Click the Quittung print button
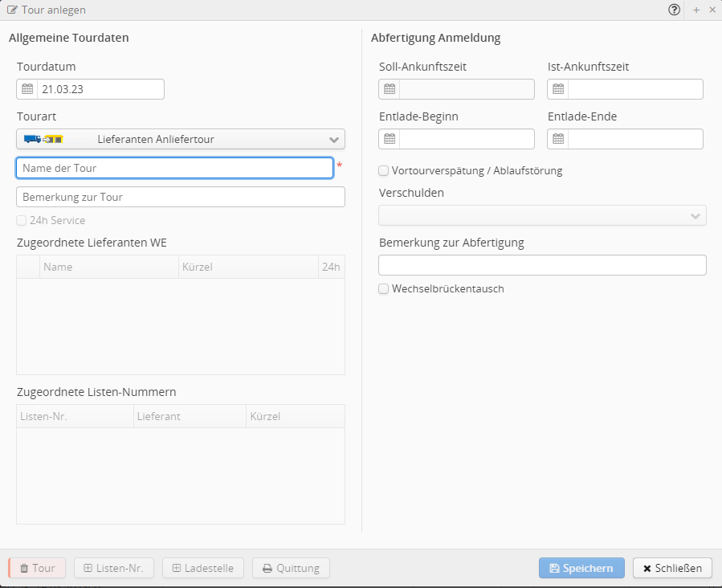The width and height of the screenshot is (722, 588). coord(291,568)
